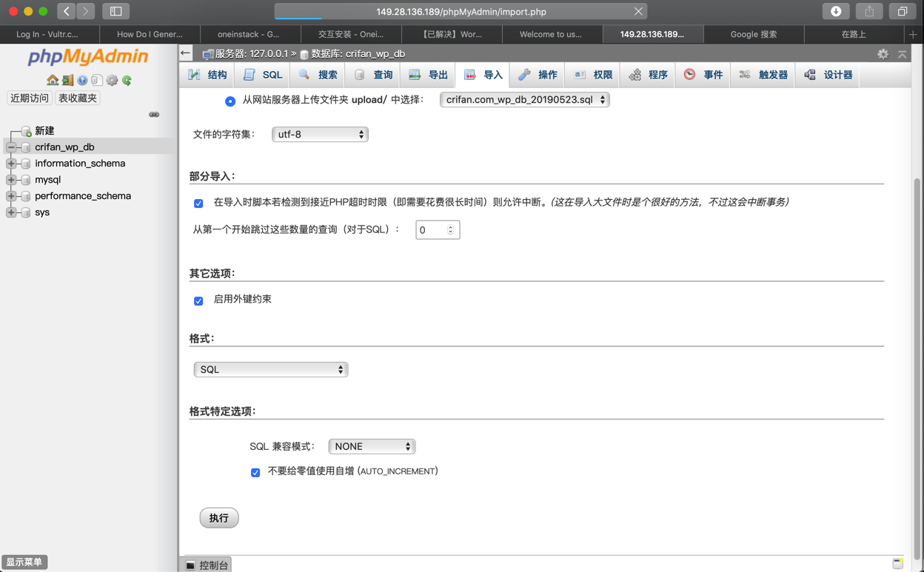Click the database icon next to mysql
Image resolution: width=924 pixels, height=572 pixels.
26,180
